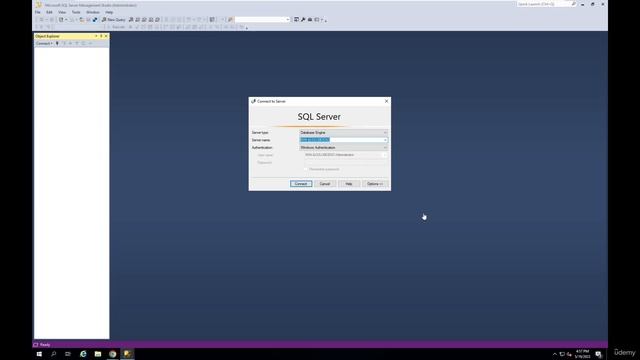The width and height of the screenshot is (640, 360).
Task: Click the New Query toolbar button
Action: (x=113, y=20)
